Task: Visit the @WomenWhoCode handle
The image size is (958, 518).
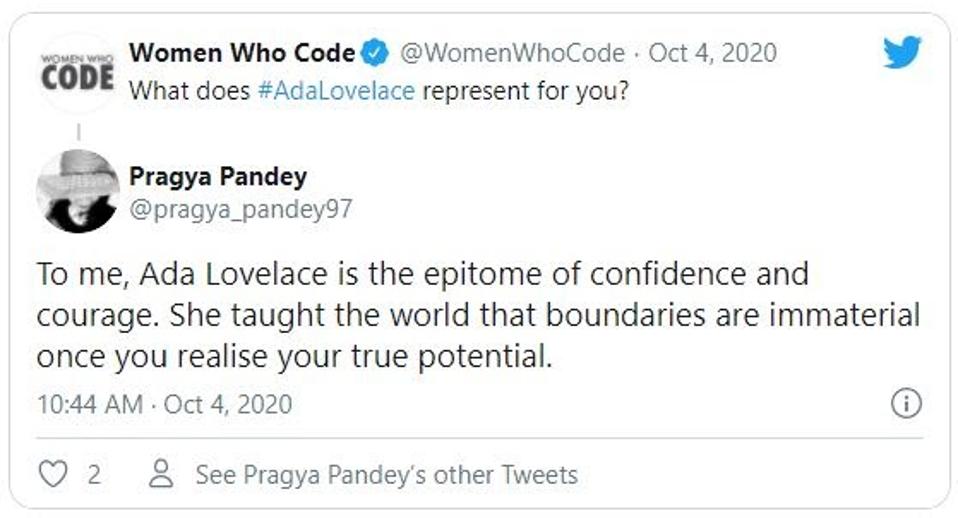Action: [512, 52]
